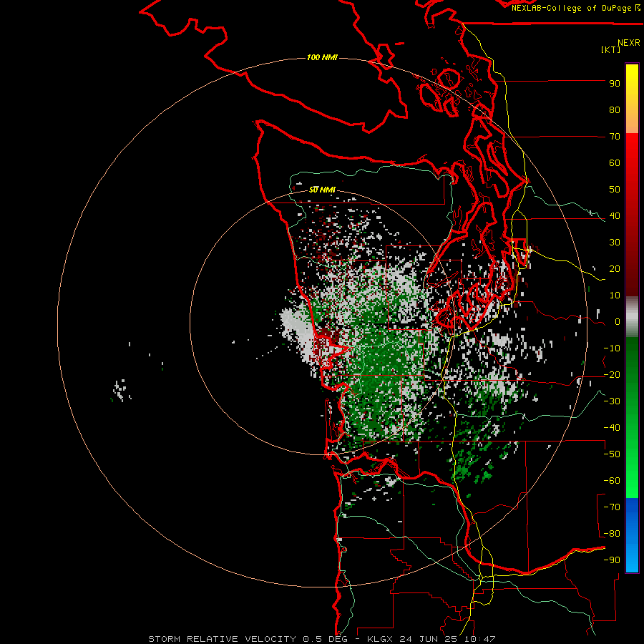Image resolution: width=644 pixels, height=644 pixels.
Task: Select the -60 scale value
Action: click(612, 481)
